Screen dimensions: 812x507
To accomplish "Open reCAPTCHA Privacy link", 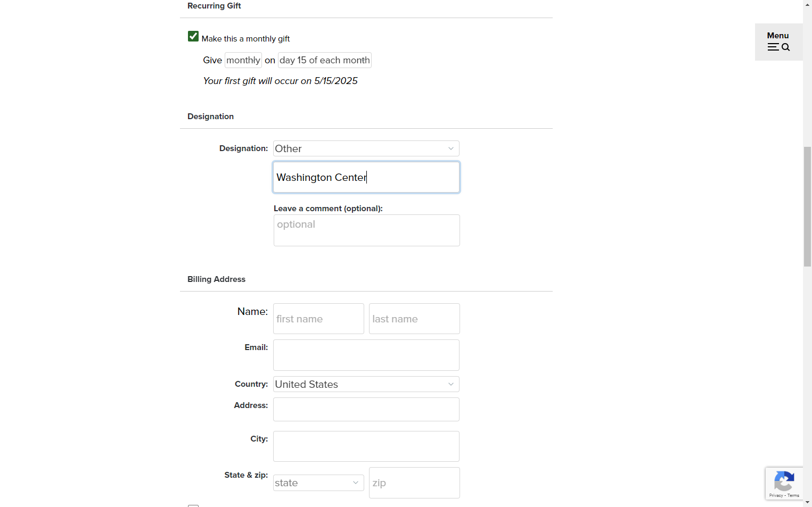I will click(776, 496).
